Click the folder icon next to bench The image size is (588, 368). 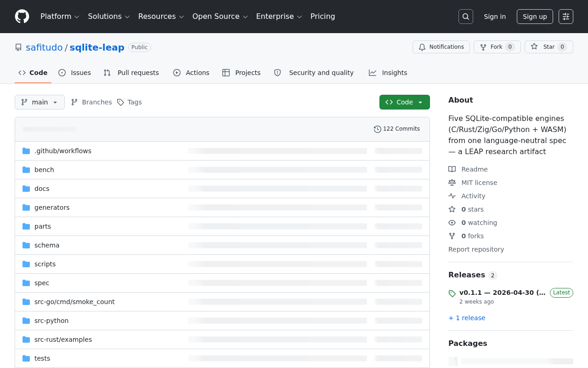coord(26,170)
